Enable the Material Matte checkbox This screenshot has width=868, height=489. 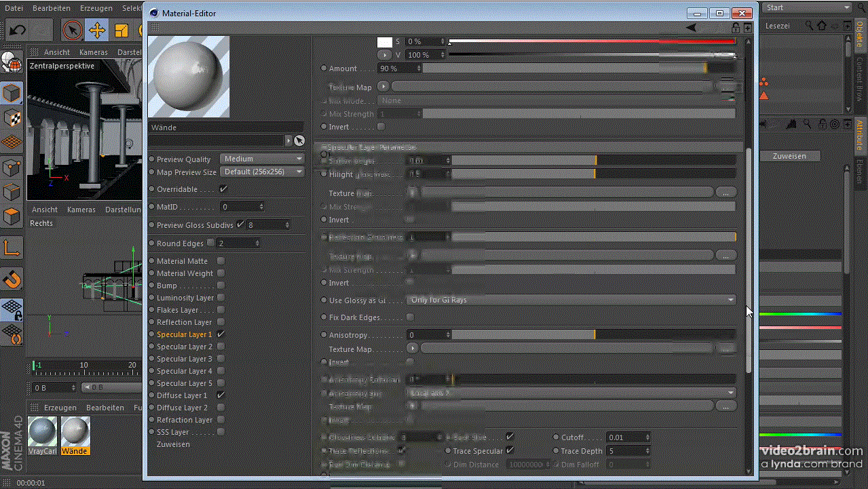click(221, 261)
